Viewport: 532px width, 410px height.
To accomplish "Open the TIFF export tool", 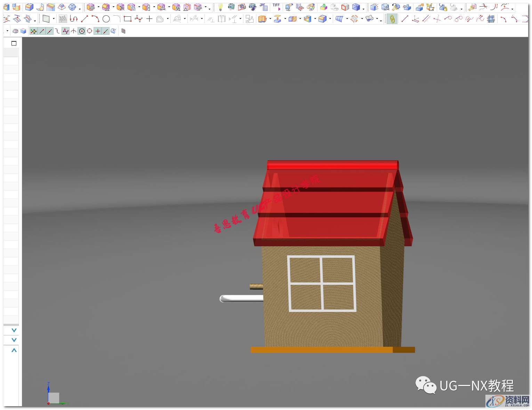I will click(276, 7).
